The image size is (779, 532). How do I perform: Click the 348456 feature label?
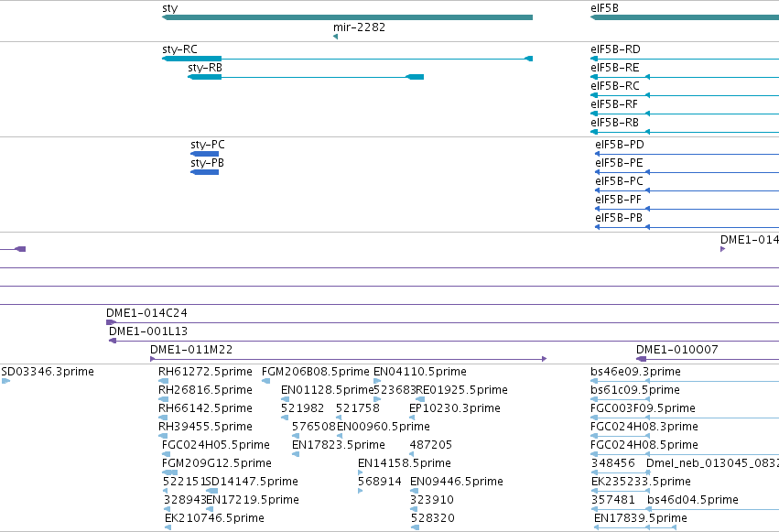click(613, 463)
